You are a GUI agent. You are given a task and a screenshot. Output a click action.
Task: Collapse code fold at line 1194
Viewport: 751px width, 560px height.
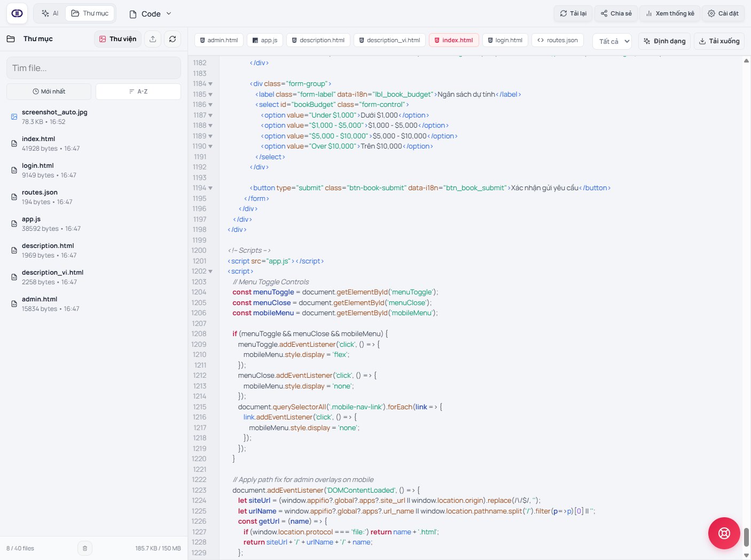[210, 188]
